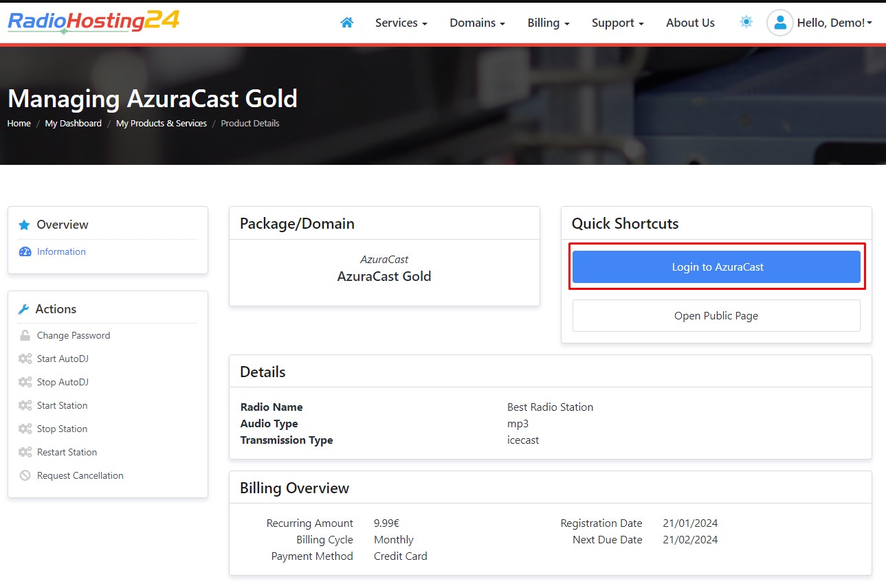Click the 'AzuraCast Gold' package name
Viewport: 886px width, 588px height.
[x=384, y=276]
